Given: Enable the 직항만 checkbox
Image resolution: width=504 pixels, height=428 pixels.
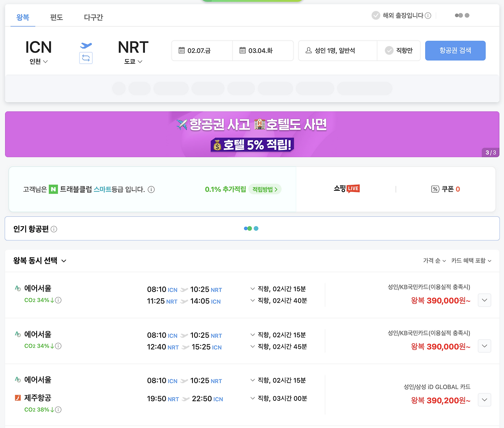Looking at the screenshot, I should [389, 50].
